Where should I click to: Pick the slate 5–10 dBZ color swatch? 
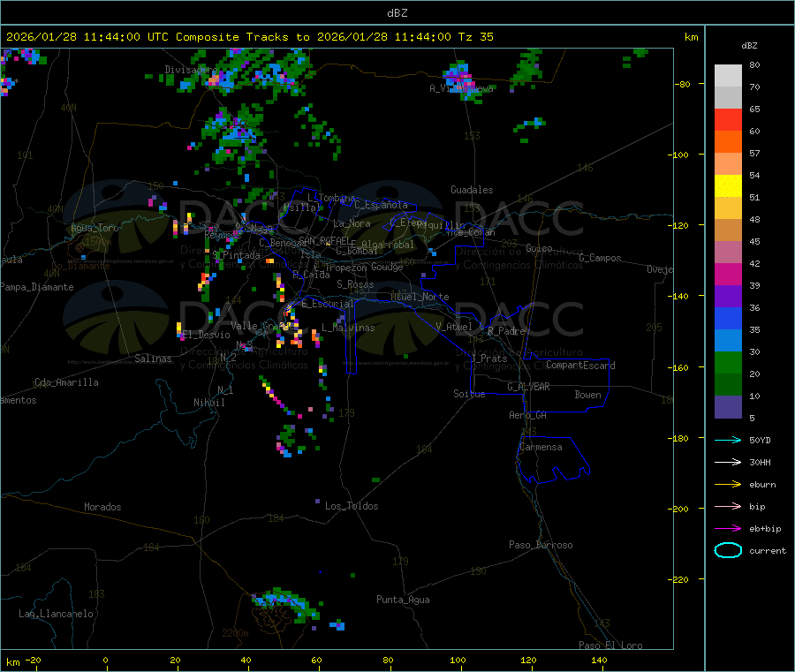tap(728, 407)
